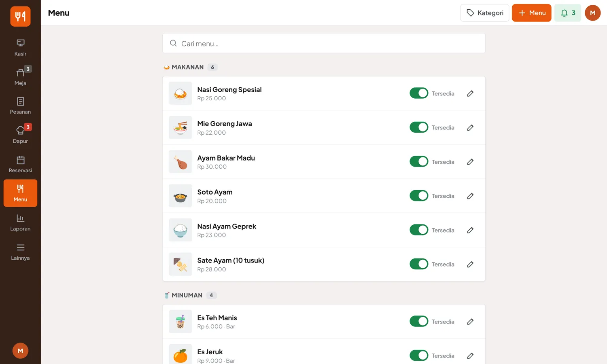Open top-right M profile avatar
Image resolution: width=607 pixels, height=364 pixels.
pyautogui.click(x=592, y=13)
